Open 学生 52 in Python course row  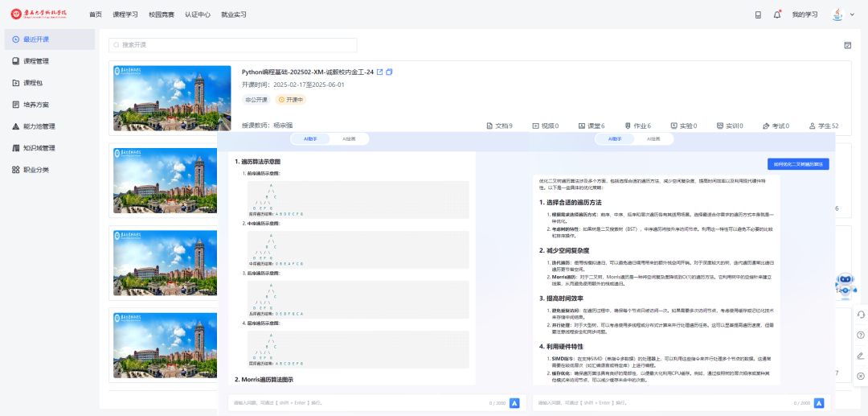(824, 126)
